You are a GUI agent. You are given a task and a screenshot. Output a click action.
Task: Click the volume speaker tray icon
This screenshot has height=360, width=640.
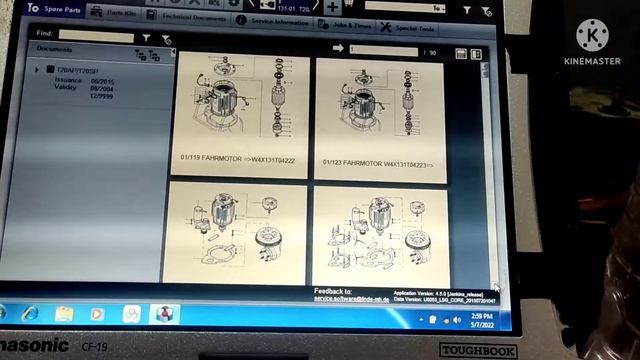point(457,320)
